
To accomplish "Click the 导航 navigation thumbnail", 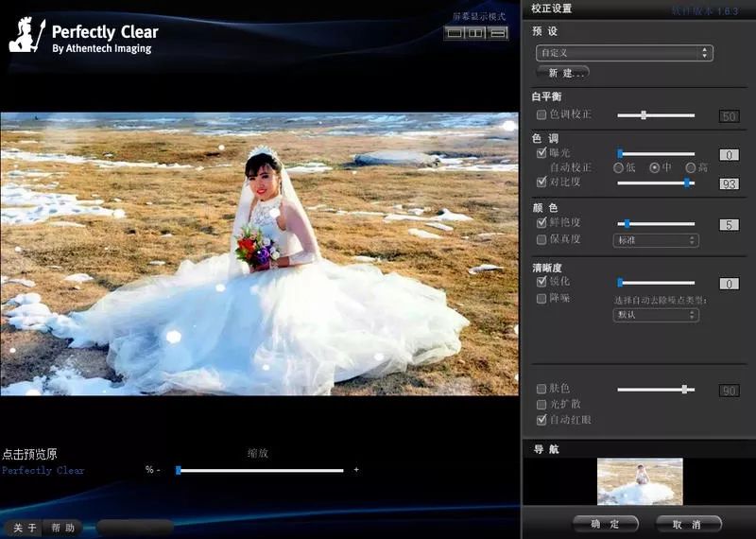I will [640, 481].
